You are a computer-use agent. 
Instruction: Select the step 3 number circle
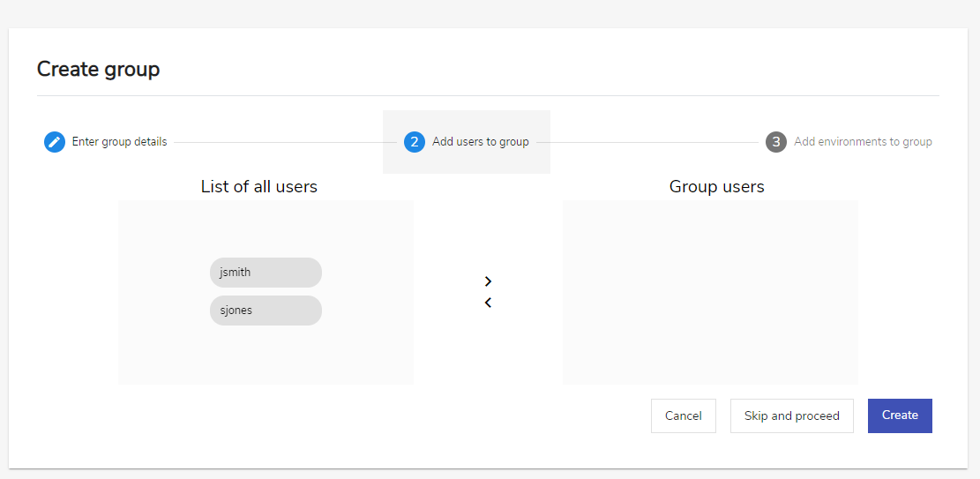[775, 142]
